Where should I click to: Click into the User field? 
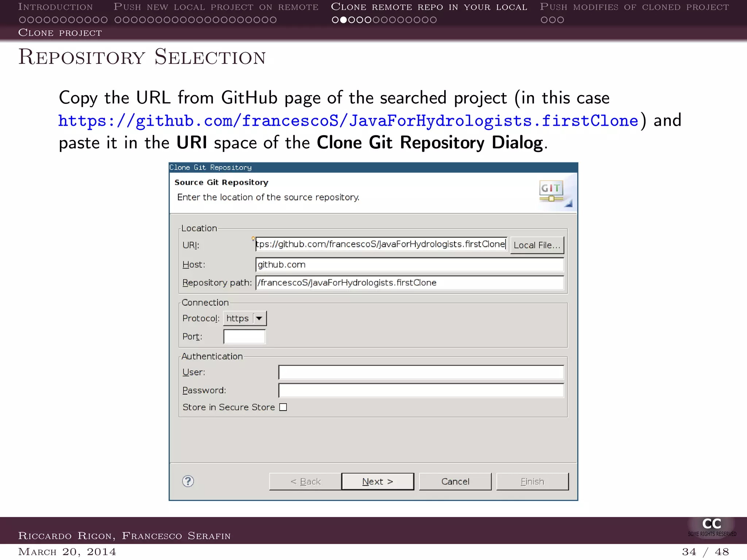421,372
